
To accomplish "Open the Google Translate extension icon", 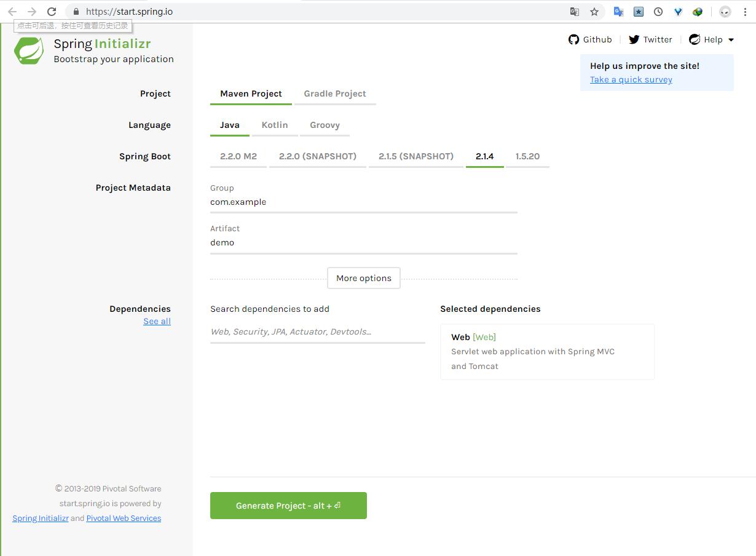I will pyautogui.click(x=619, y=12).
